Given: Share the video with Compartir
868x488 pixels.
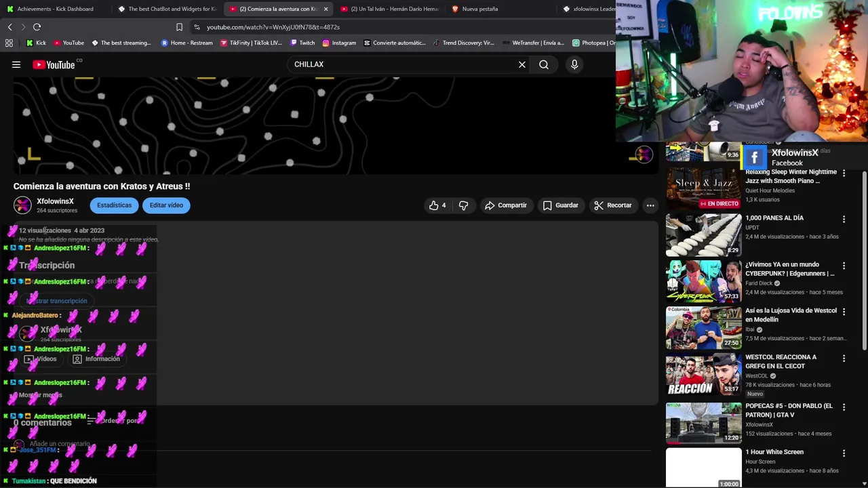Looking at the screenshot, I should [x=505, y=205].
